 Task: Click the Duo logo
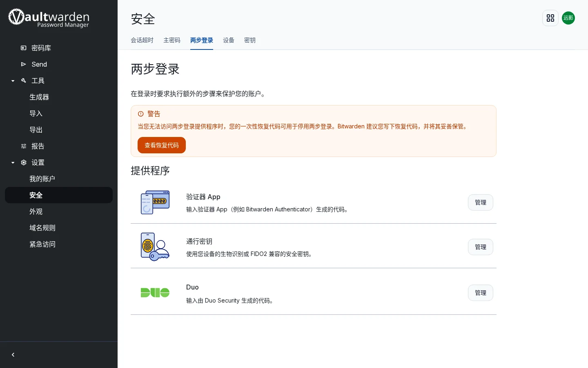[155, 293]
